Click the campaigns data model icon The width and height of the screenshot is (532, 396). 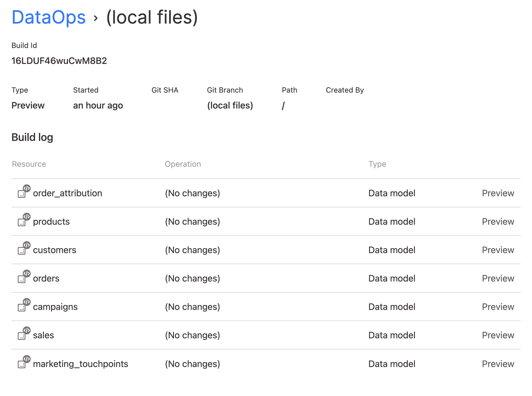[x=24, y=305]
